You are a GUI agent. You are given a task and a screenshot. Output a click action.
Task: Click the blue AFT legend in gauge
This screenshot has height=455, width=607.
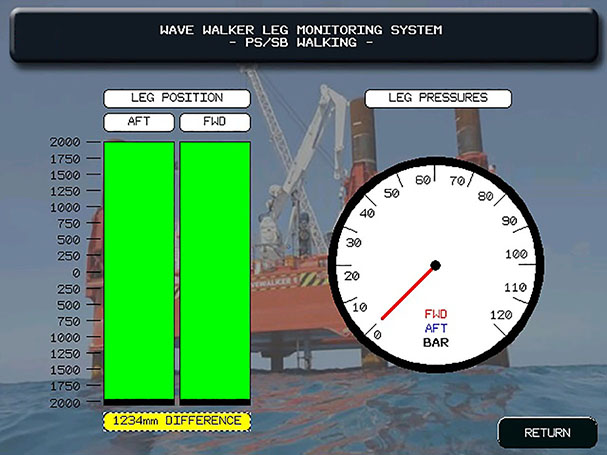coord(436,328)
